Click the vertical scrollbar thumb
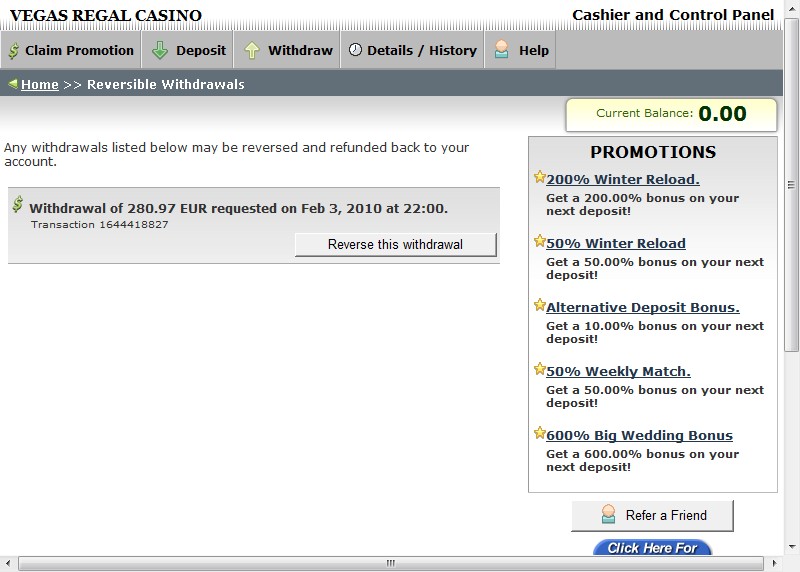The width and height of the screenshot is (800, 572). [x=791, y=185]
